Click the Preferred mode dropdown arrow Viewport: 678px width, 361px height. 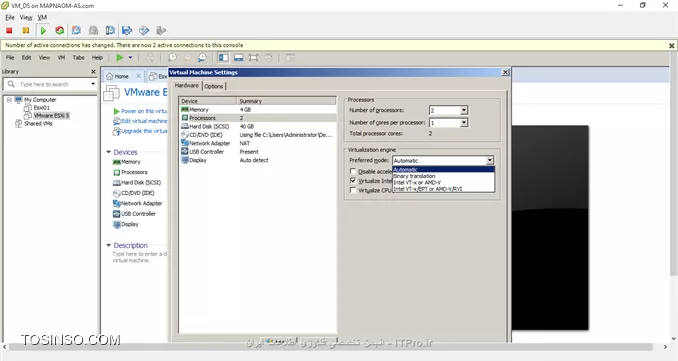pyautogui.click(x=489, y=160)
